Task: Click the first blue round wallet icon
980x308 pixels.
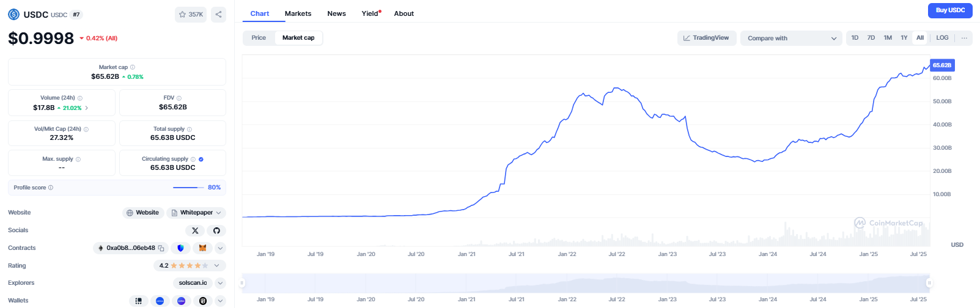Action: click(160, 301)
